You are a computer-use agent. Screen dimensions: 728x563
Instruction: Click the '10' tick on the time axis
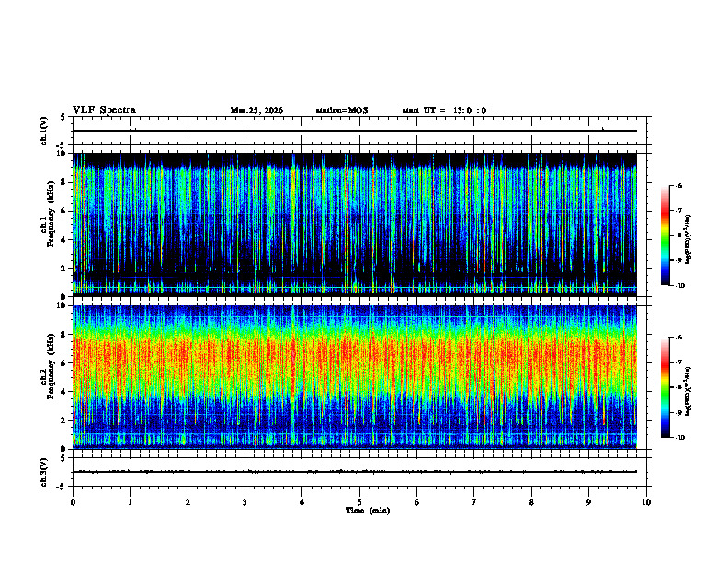click(x=646, y=502)
